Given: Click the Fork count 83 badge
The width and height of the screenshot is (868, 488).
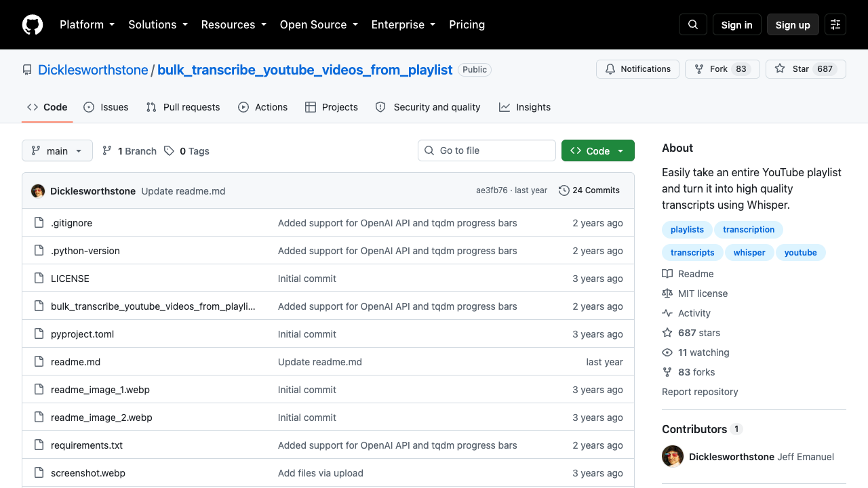Looking at the screenshot, I should 741,69.
